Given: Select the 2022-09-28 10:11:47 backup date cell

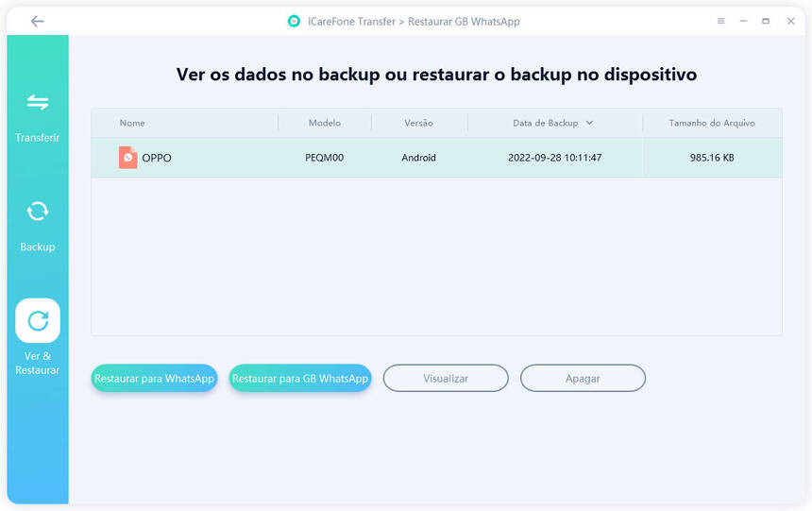Looking at the screenshot, I should (x=554, y=158).
